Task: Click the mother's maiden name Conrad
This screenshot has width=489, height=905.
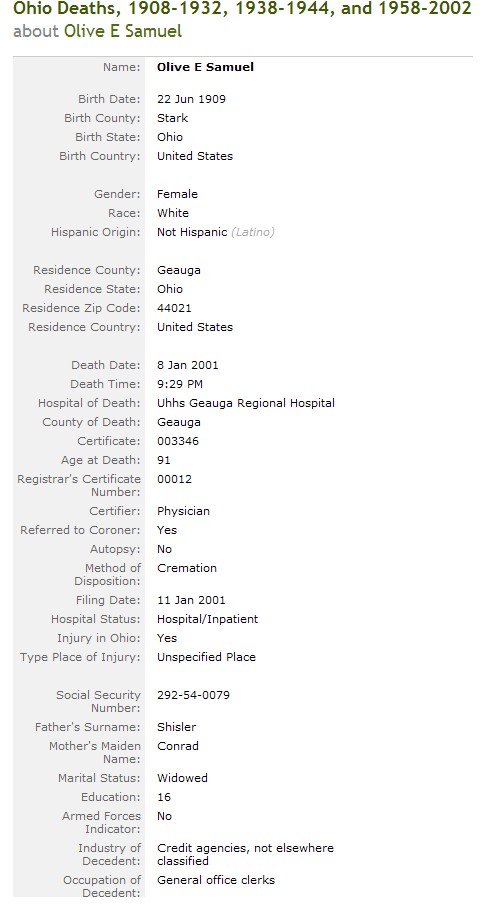Action: (177, 746)
